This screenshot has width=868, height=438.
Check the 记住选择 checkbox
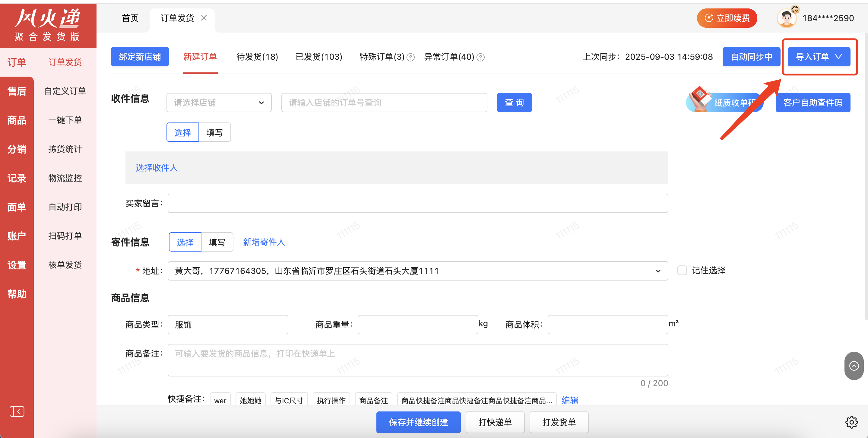pos(682,270)
